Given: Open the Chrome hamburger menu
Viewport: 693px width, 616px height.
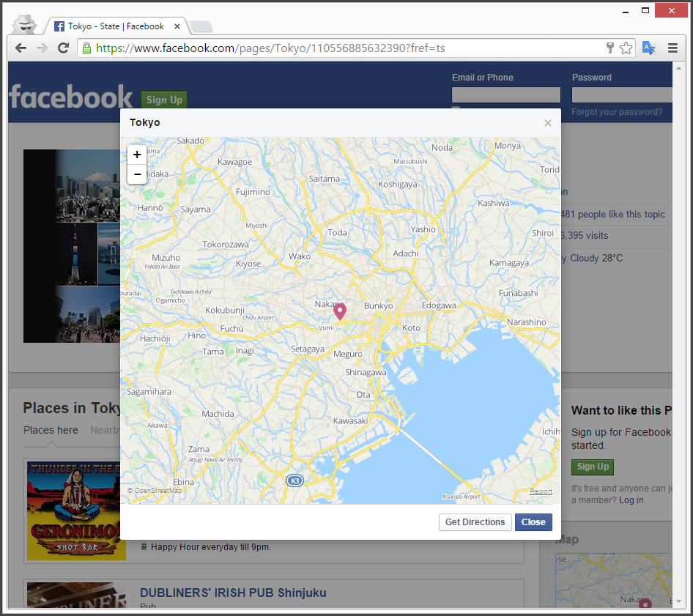Looking at the screenshot, I should (x=672, y=48).
